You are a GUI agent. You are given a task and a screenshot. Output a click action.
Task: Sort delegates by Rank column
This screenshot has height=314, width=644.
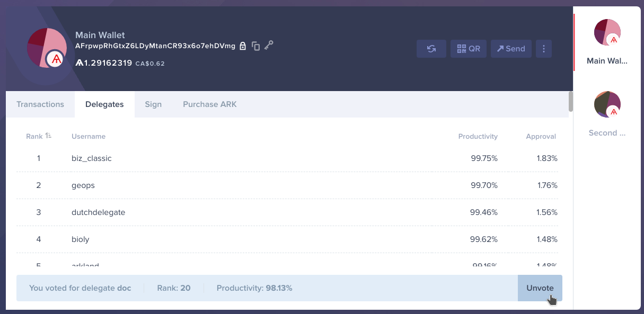click(x=39, y=136)
